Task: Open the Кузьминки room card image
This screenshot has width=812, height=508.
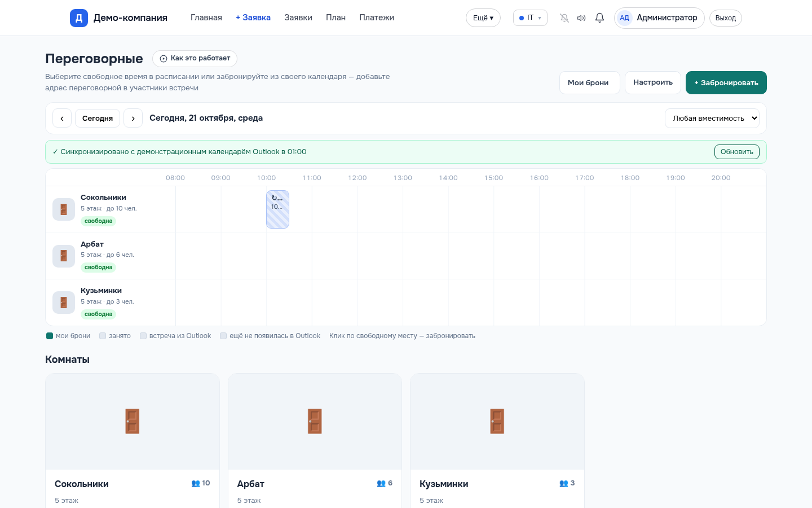Action: (497, 422)
